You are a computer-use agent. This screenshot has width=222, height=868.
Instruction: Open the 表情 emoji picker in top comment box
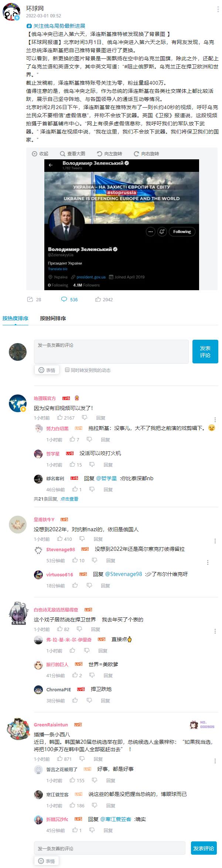(47, 370)
